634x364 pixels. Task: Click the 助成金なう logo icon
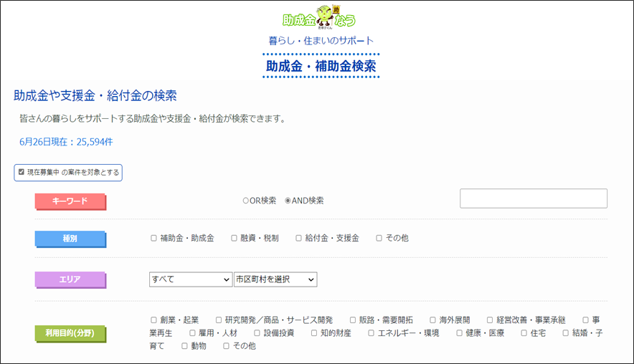tap(319, 15)
